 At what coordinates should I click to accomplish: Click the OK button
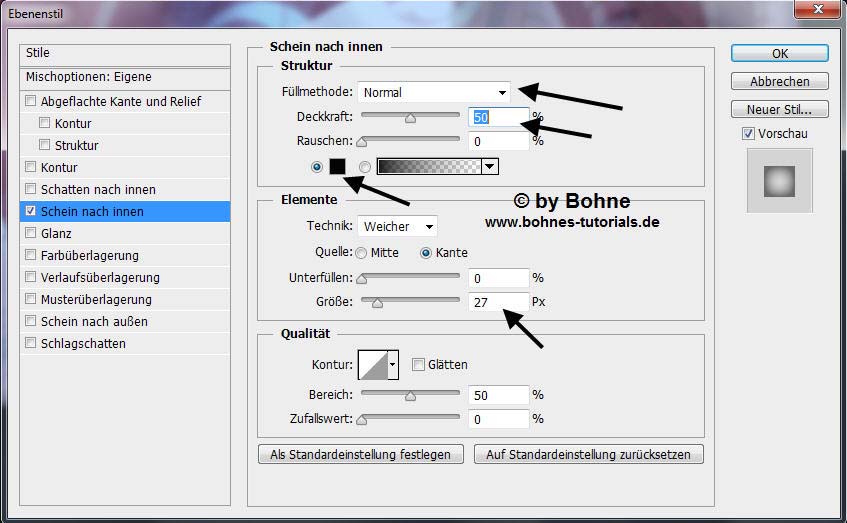tap(779, 53)
